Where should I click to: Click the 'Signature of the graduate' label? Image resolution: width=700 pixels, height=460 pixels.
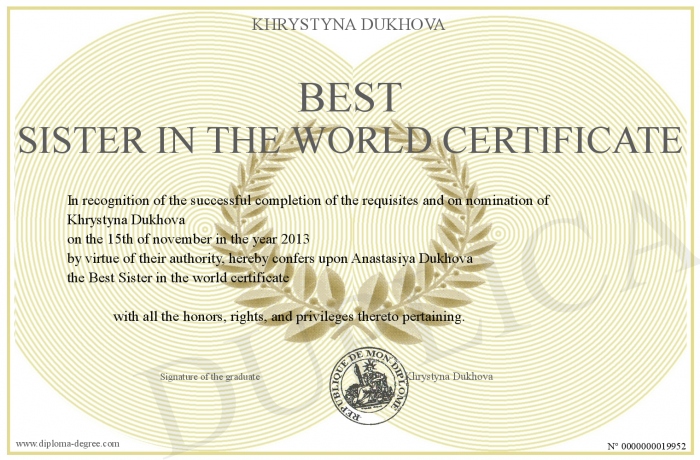point(210,376)
